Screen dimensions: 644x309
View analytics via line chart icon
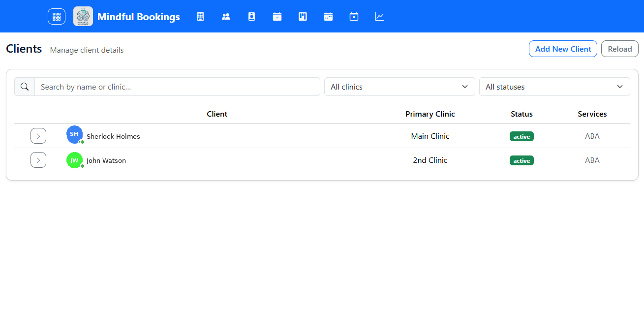coord(379,16)
